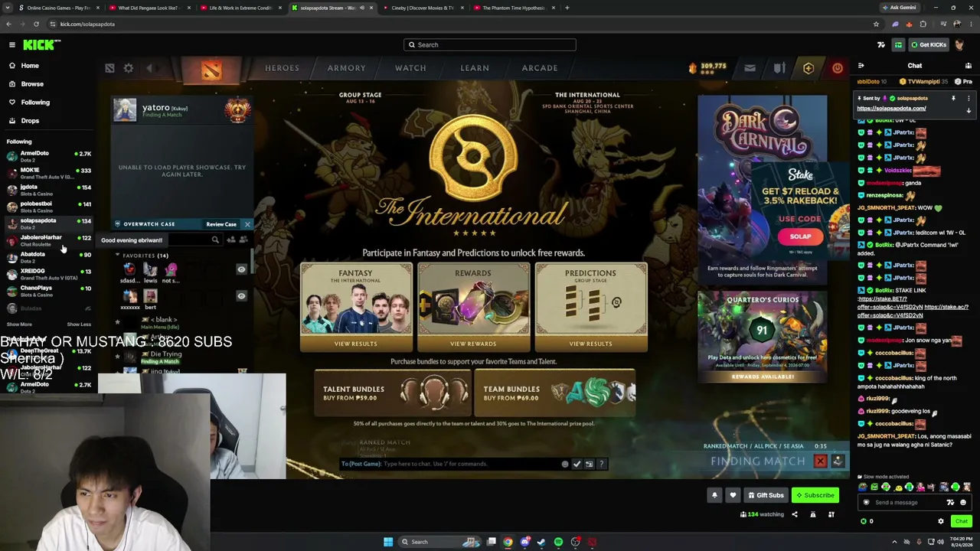Click the Kick search field
Image resolution: width=980 pixels, height=551 pixels.
490,44
